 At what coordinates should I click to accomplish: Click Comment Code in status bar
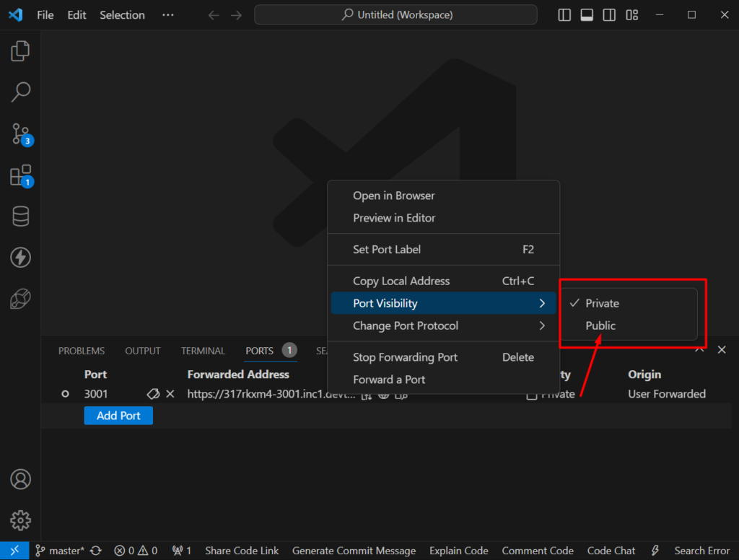pos(537,551)
